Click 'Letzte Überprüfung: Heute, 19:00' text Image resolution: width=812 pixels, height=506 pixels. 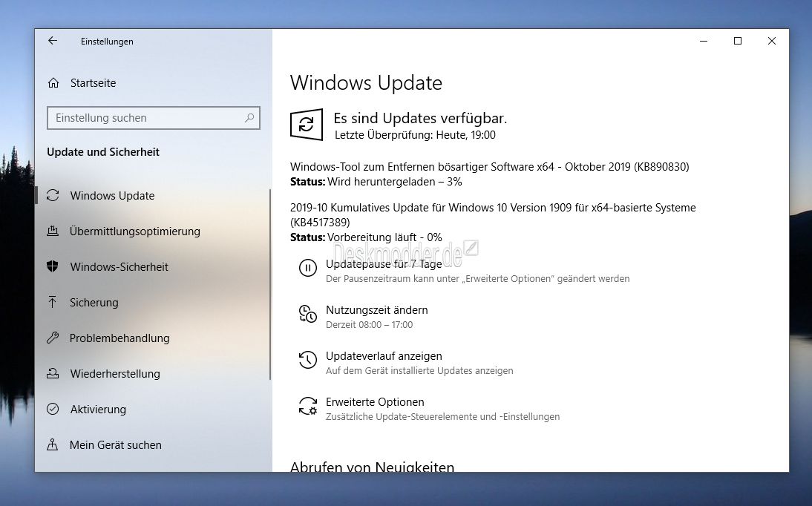pyautogui.click(x=415, y=135)
